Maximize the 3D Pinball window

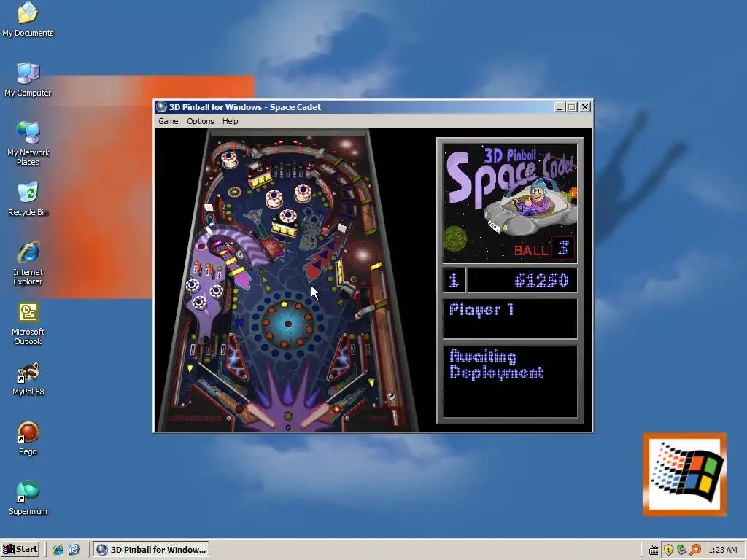click(572, 107)
